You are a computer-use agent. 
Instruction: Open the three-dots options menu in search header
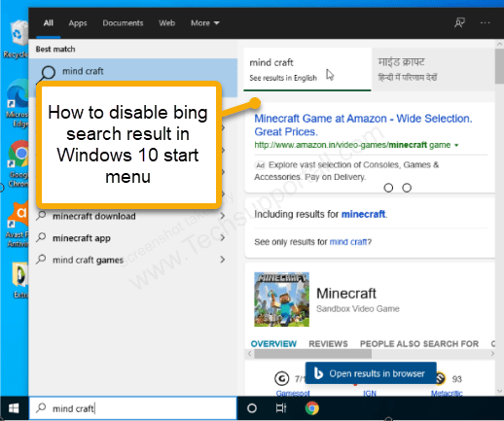click(486, 22)
